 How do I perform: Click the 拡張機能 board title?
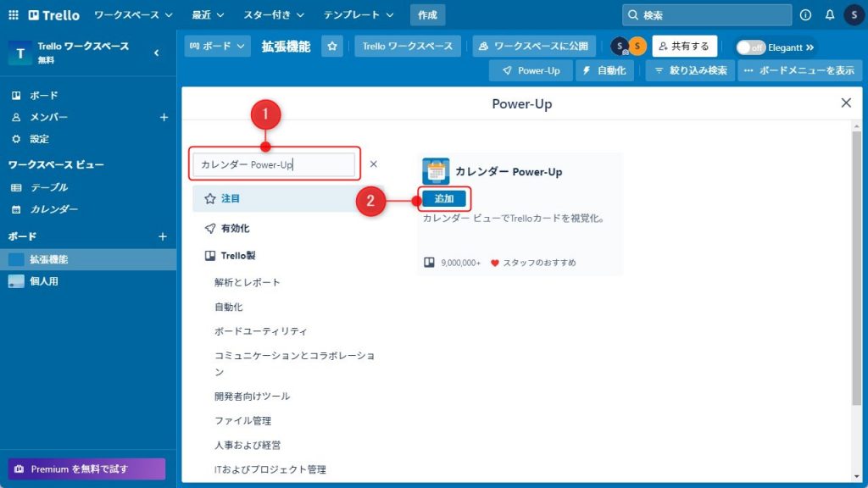point(287,47)
